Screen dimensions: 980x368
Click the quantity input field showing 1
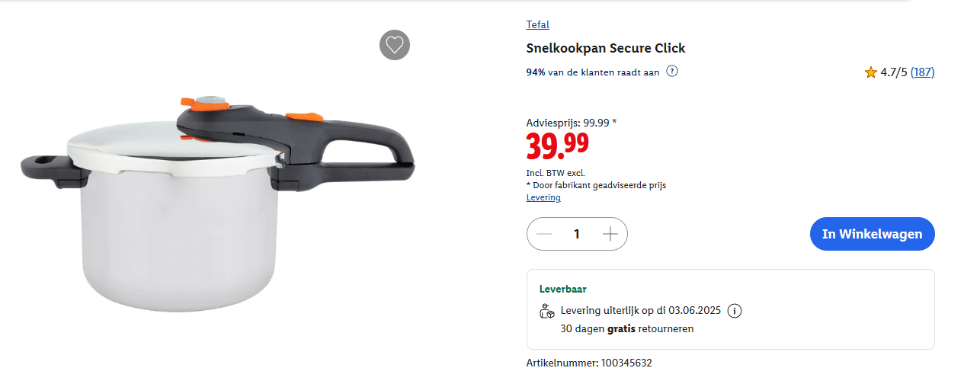pyautogui.click(x=577, y=234)
